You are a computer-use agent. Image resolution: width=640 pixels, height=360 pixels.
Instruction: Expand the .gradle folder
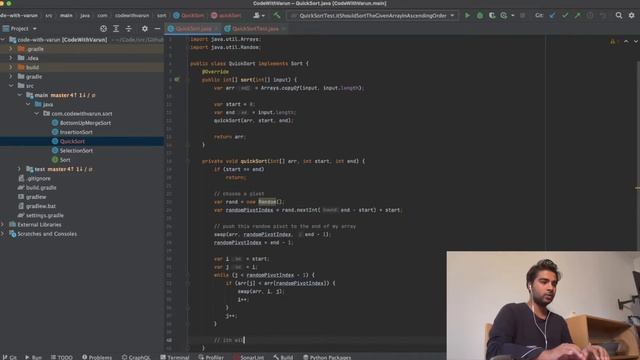coord(11,49)
